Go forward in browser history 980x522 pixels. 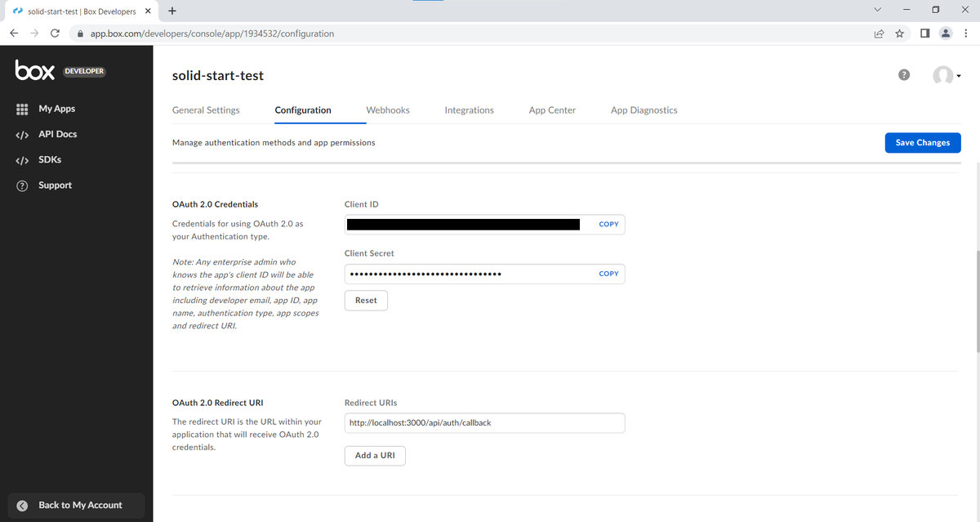click(34, 33)
